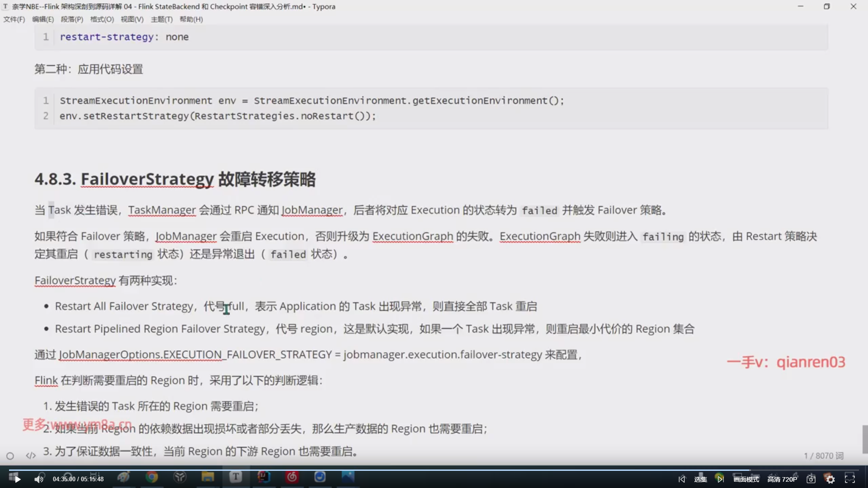
Task: Take a video screenshot with camera icon
Action: pyautogui.click(x=811, y=479)
